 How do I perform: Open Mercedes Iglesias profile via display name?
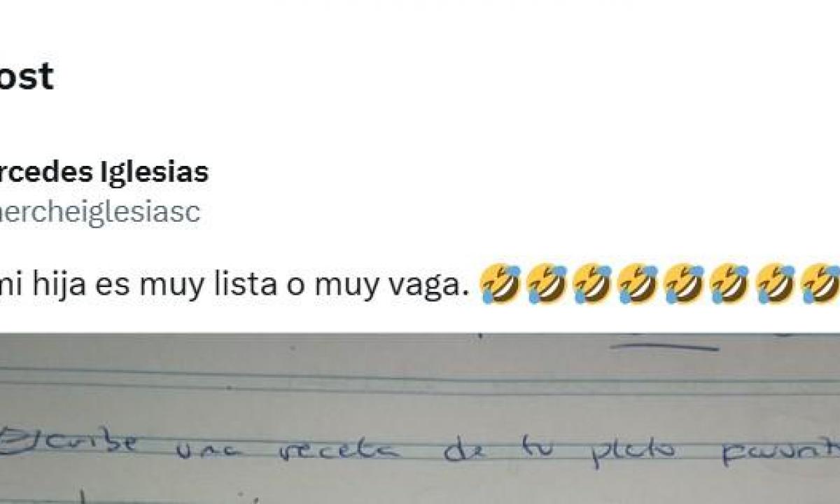(104, 171)
